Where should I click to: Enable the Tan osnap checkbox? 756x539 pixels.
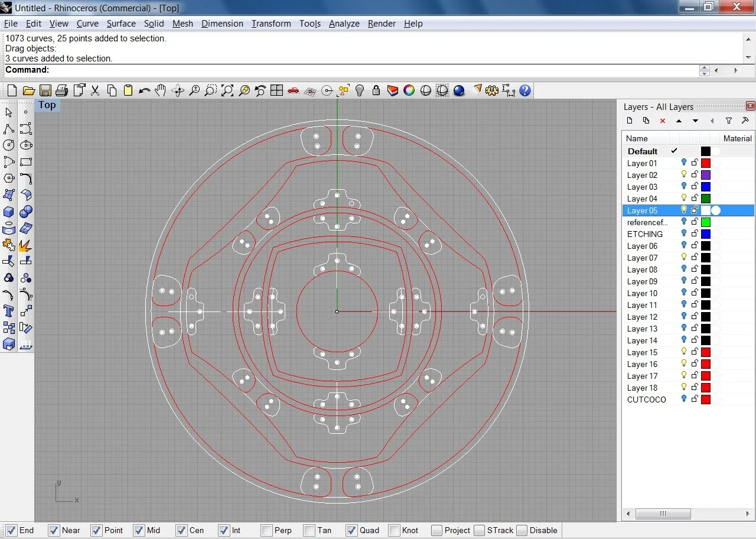pyautogui.click(x=309, y=530)
